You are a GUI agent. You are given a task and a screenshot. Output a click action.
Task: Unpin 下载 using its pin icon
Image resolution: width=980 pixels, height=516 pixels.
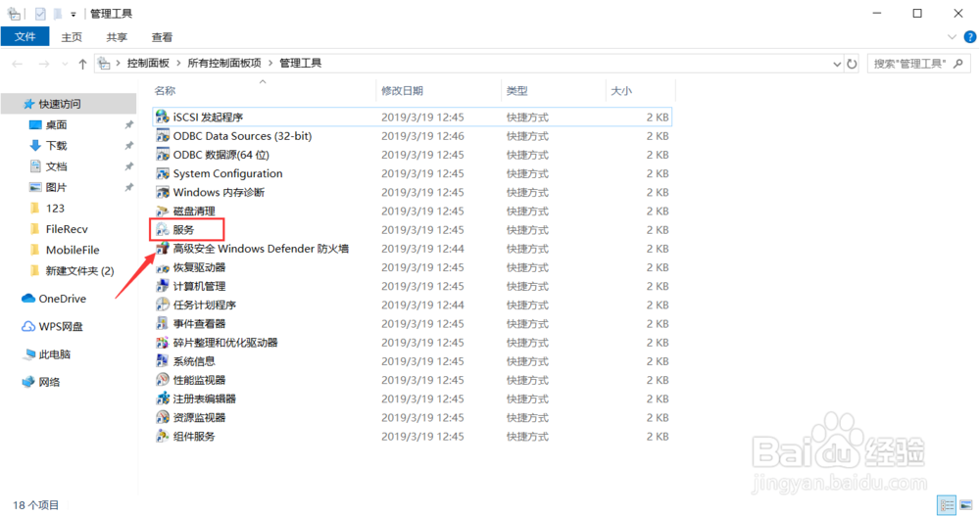[x=128, y=146]
